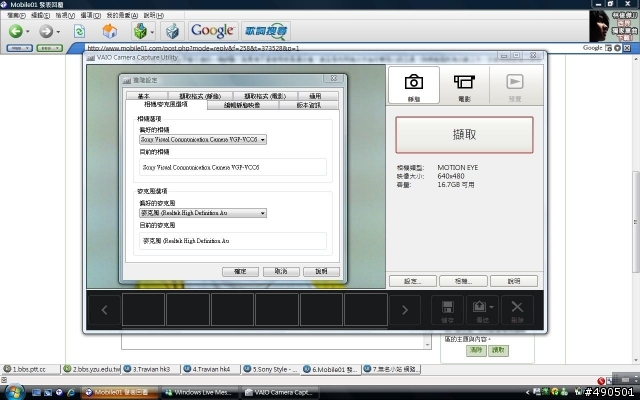Open the blue dropdown left of address bar
The image size is (640, 400).
pyautogui.click(x=20, y=48)
